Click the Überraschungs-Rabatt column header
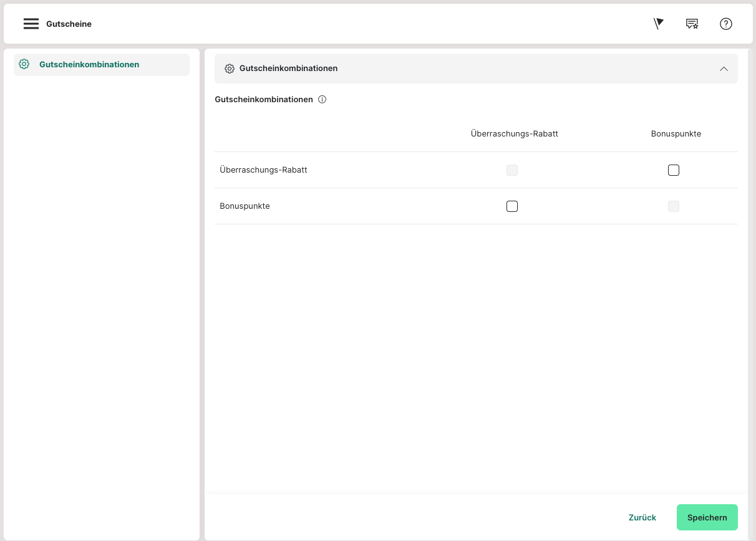The image size is (756, 541). [514, 134]
